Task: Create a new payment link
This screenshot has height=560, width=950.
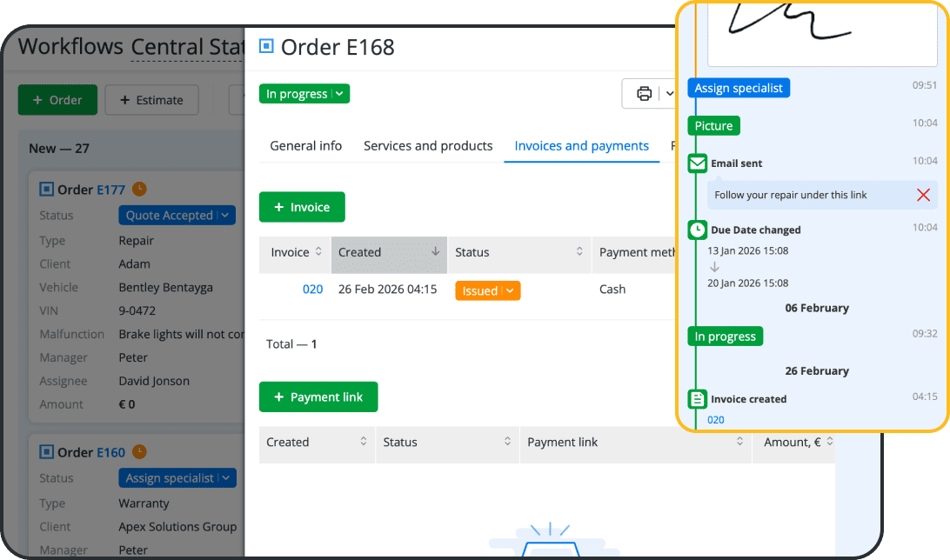Action: [318, 397]
